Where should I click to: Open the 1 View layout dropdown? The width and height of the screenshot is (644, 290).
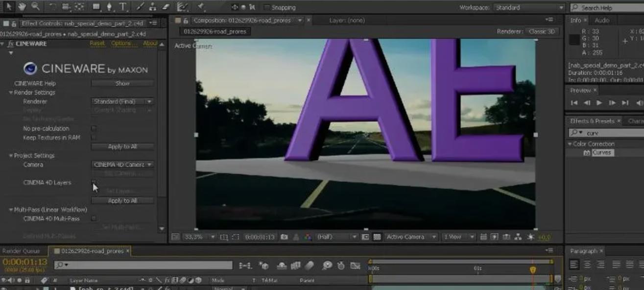[x=458, y=237]
